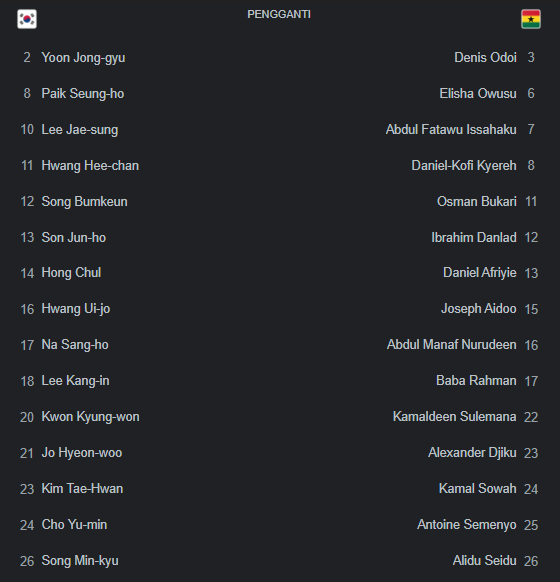The width and height of the screenshot is (560, 582).
Task: Click the PENGGANTI section header
Action: (x=279, y=14)
